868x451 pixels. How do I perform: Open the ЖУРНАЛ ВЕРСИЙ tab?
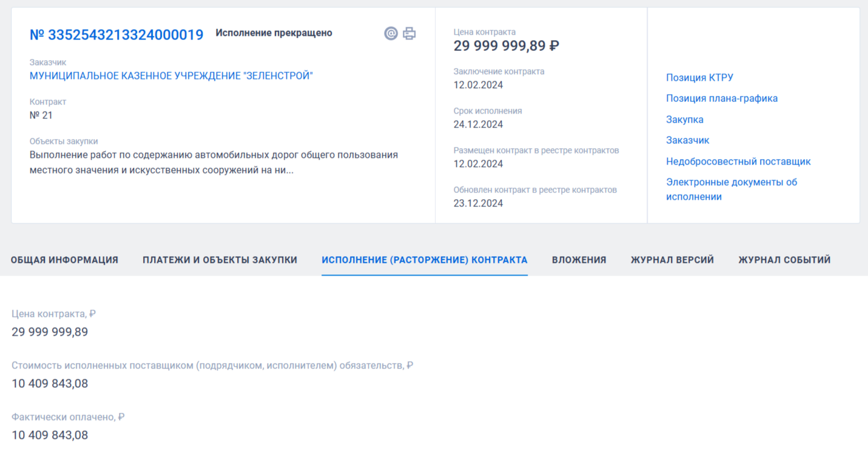coord(672,260)
